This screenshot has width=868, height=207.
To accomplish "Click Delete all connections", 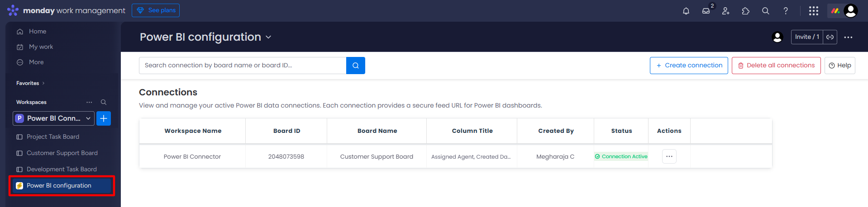I will 776,66.
